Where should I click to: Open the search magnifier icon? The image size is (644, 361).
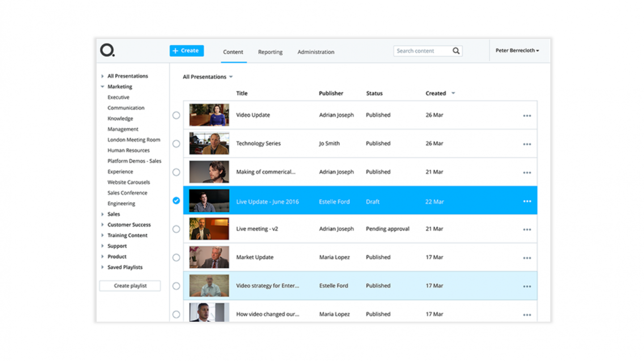(x=456, y=50)
